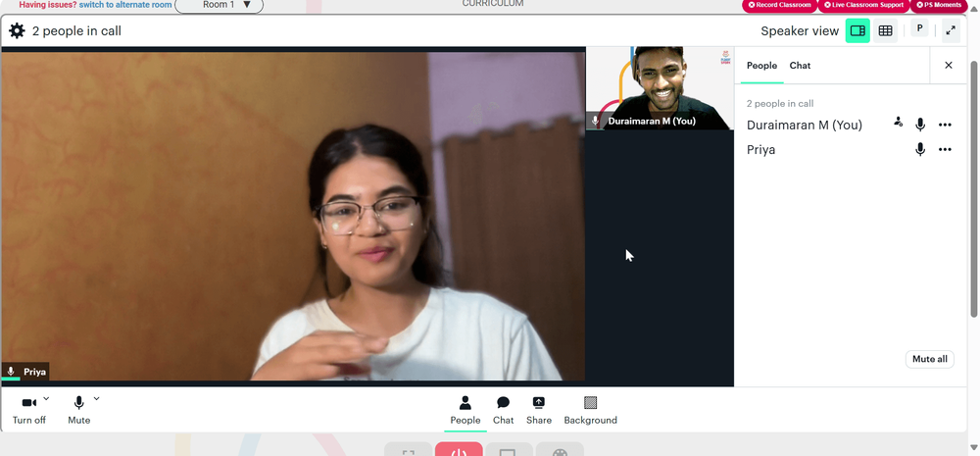The height and width of the screenshot is (456, 980).
Task: Turn off the camera
Action: point(28,410)
